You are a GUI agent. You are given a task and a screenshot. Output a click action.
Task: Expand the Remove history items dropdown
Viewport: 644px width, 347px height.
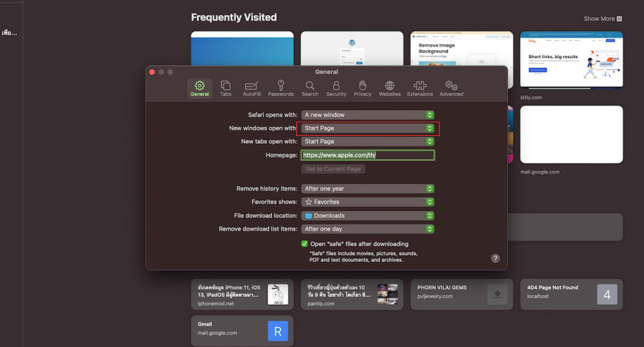pos(367,189)
